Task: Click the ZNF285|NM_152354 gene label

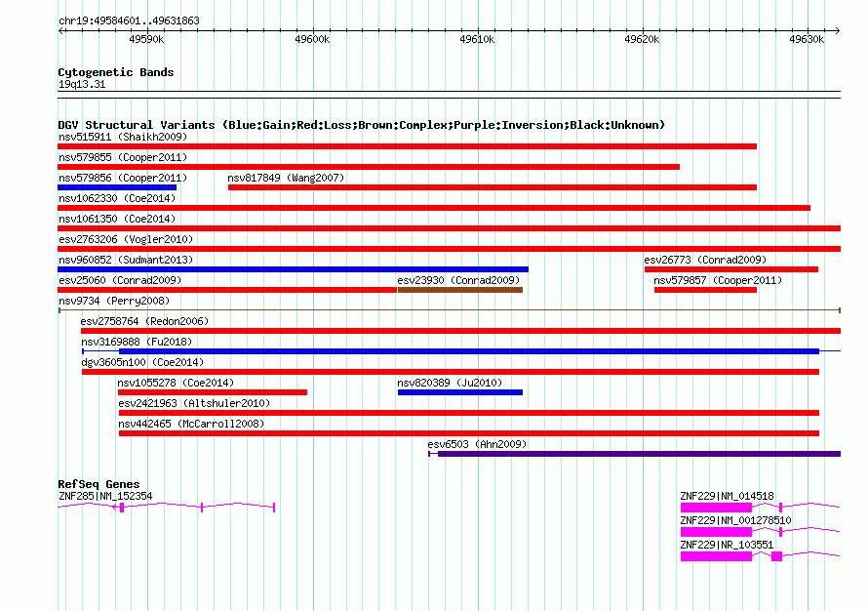Action: (105, 496)
